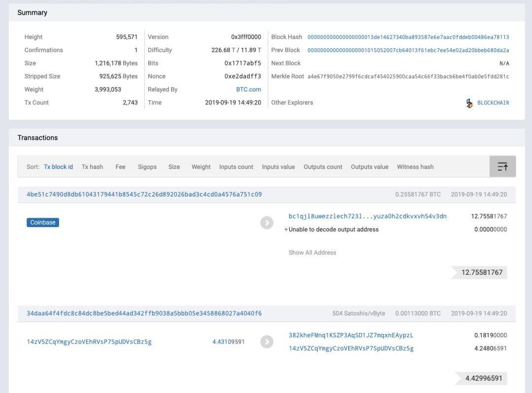Viewport: 532px width, 393px height.
Task: Open the Prev Block hash link
Action: (x=408, y=50)
